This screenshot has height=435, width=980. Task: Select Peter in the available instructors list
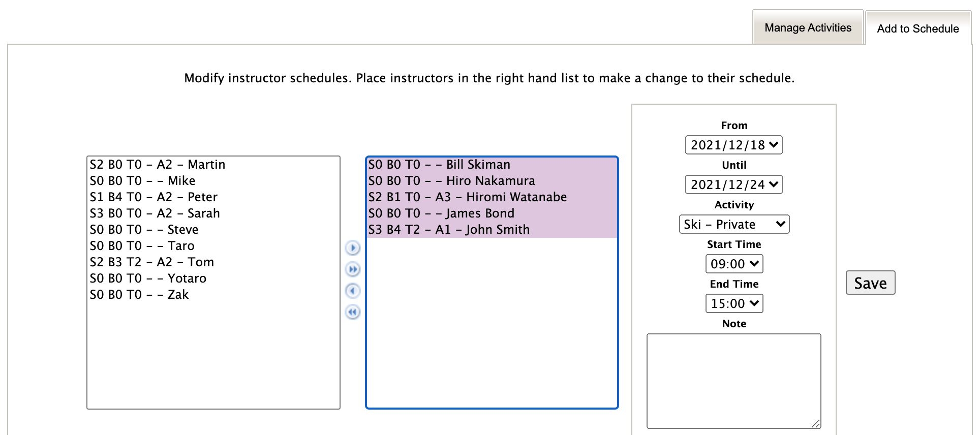click(154, 197)
